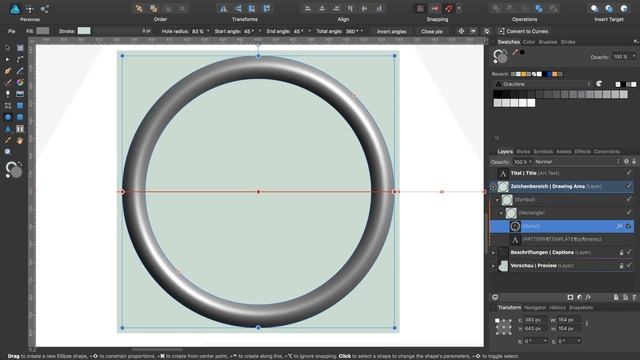The width and height of the screenshot is (640, 360).
Task: Switch to the Export persona
Action: pos(44,9)
